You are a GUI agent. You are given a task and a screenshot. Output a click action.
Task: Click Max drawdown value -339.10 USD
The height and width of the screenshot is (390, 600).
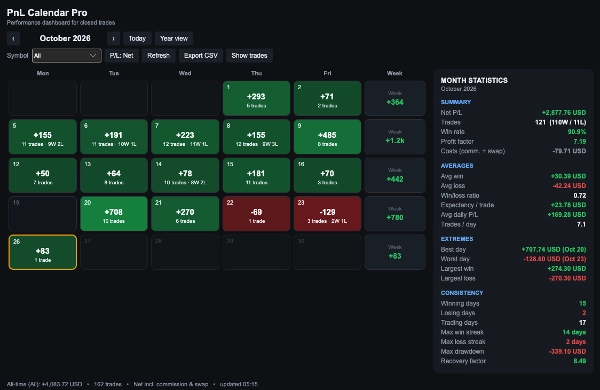click(x=567, y=351)
